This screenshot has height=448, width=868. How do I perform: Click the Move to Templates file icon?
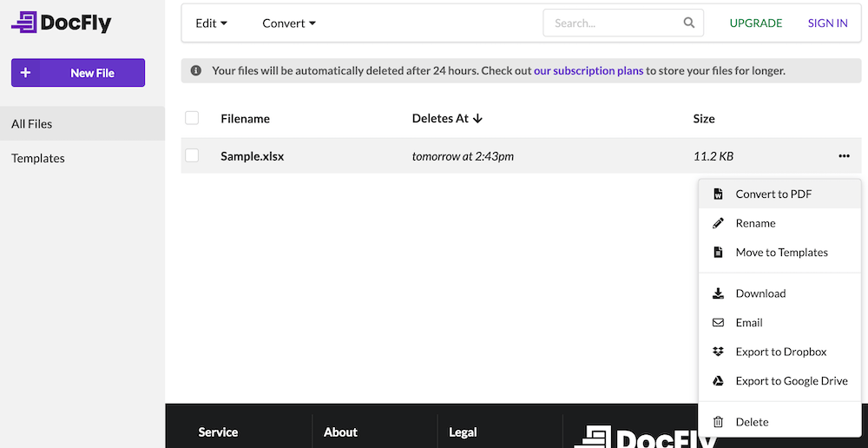point(718,253)
